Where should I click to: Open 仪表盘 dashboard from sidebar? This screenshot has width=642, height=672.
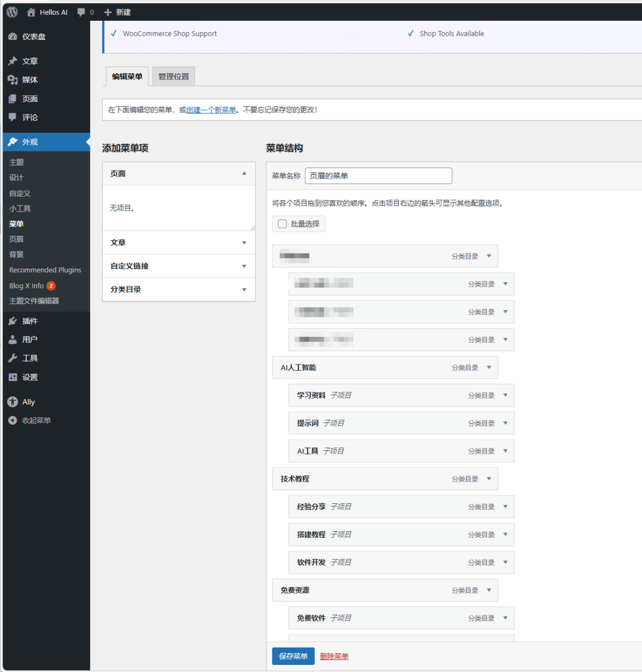33,37
